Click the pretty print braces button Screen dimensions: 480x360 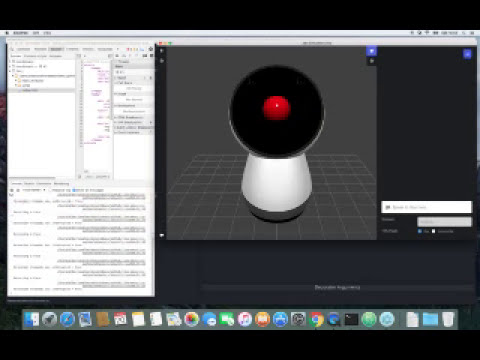[x=80, y=176]
